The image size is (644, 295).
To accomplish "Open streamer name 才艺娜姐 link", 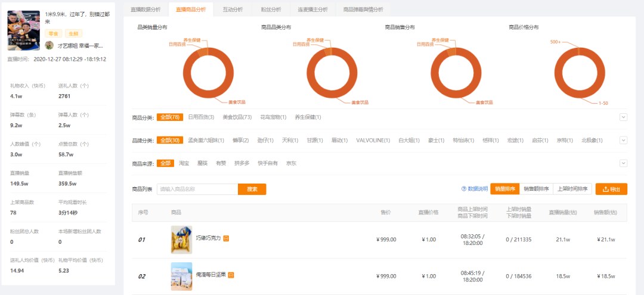I will [x=80, y=45].
